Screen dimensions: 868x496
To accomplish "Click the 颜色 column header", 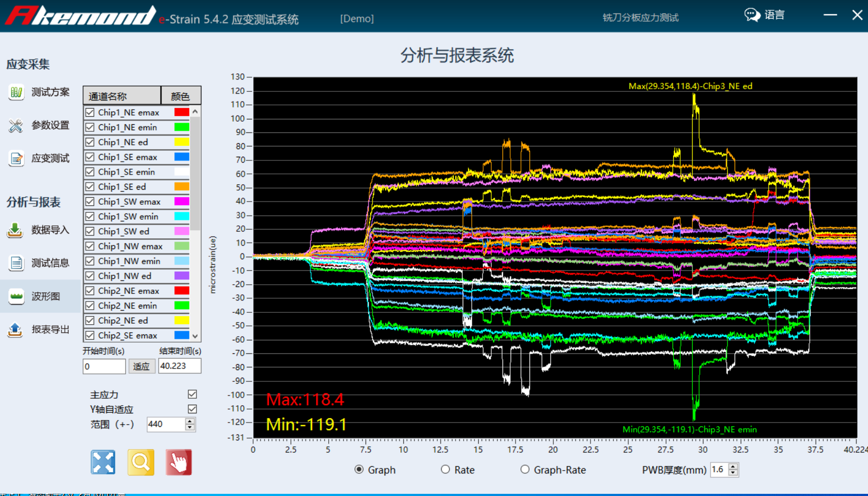I will (181, 96).
